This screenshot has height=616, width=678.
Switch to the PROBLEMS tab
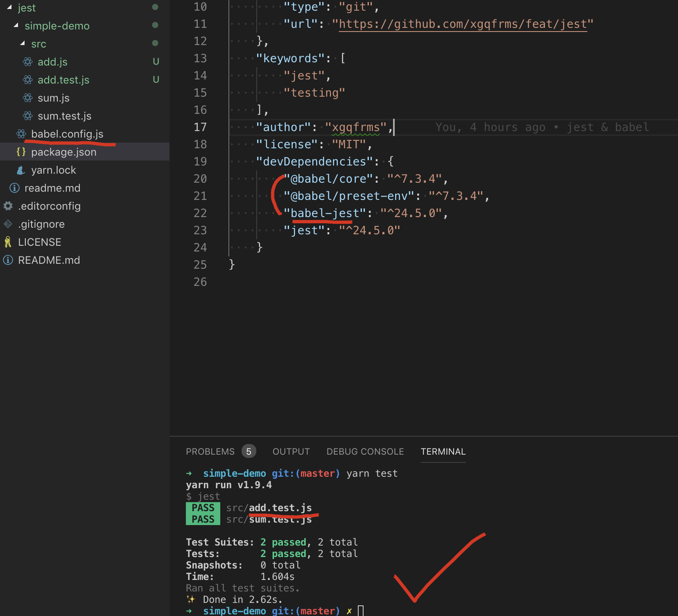click(x=210, y=451)
